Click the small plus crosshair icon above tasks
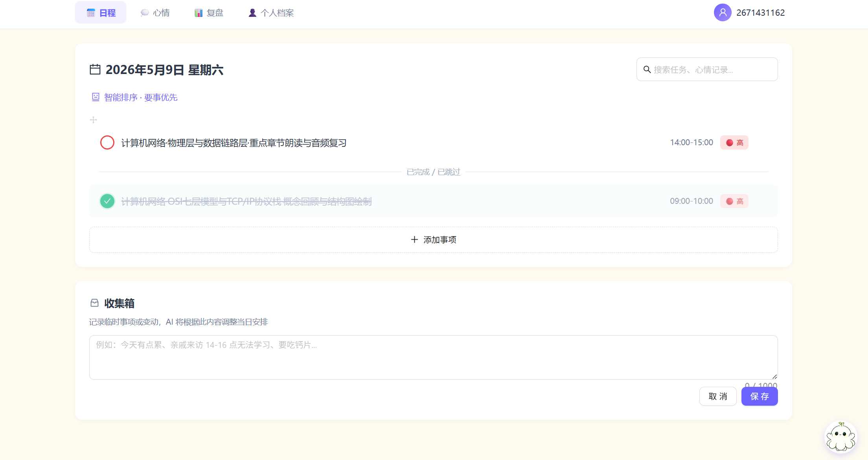This screenshot has width=868, height=460. [93, 120]
